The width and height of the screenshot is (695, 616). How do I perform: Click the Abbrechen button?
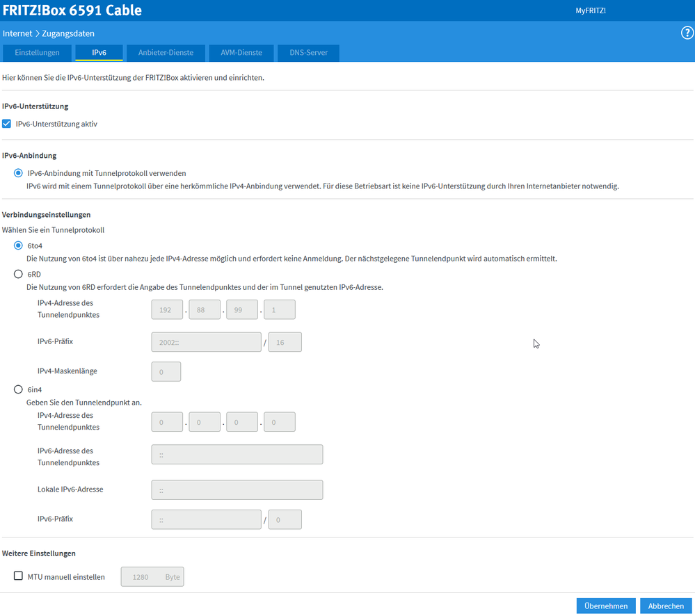click(x=666, y=606)
